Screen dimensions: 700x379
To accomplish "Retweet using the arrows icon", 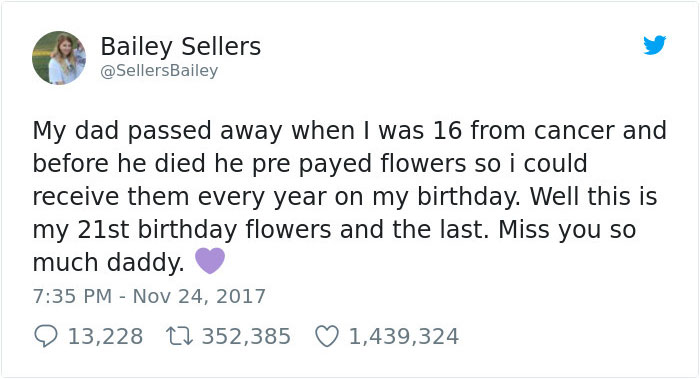I will click(x=179, y=336).
